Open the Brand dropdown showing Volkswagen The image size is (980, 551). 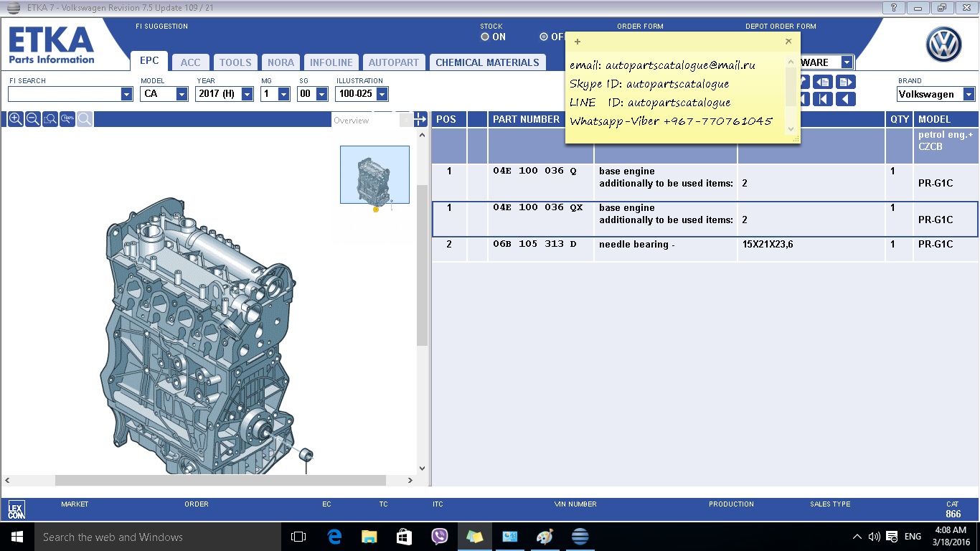969,95
